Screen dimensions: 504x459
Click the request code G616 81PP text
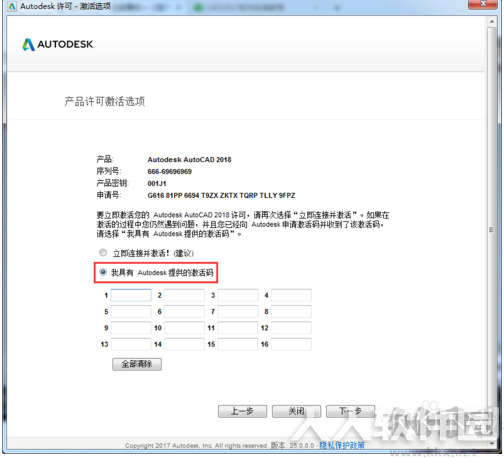click(x=221, y=195)
